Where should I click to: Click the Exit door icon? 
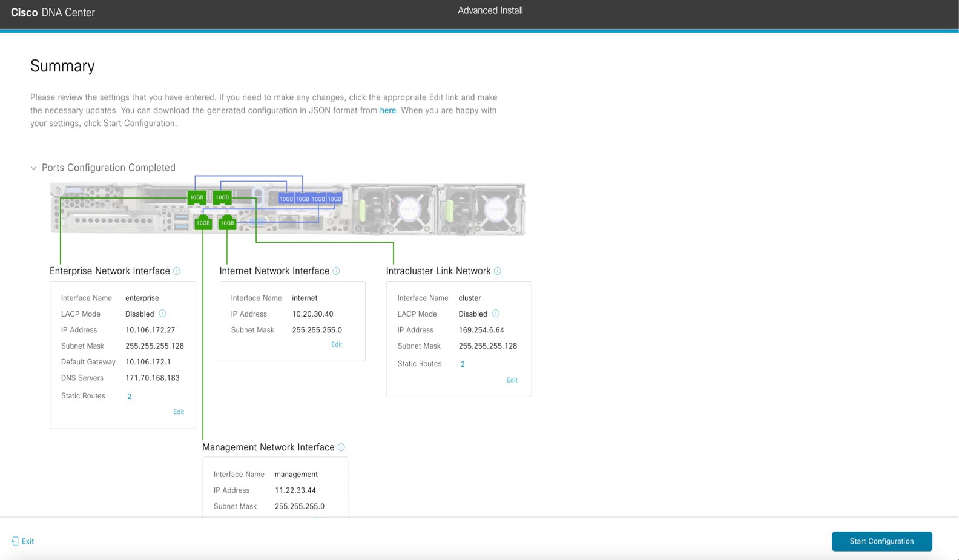[15, 541]
